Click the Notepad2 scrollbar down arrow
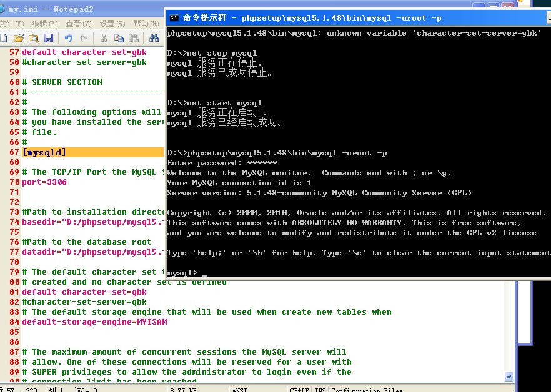 point(509,377)
